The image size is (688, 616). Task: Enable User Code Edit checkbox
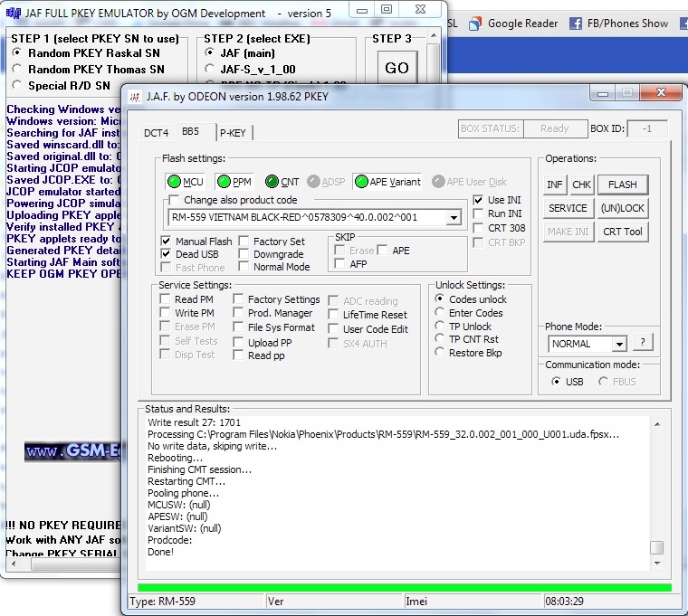333,329
